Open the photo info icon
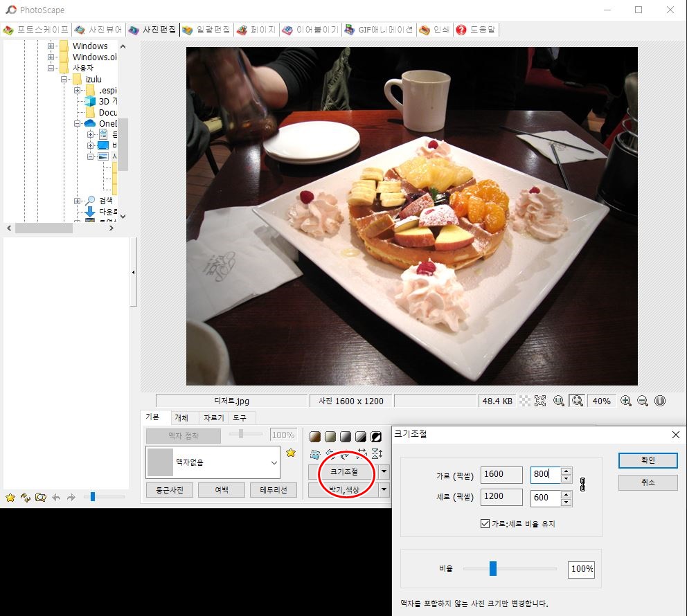Viewport: 687px width, 616px height. [660, 401]
